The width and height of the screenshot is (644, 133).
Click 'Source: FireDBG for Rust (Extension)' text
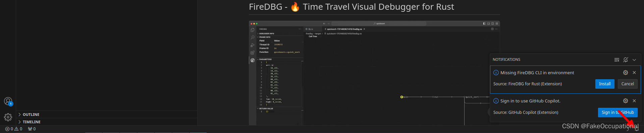click(527, 84)
